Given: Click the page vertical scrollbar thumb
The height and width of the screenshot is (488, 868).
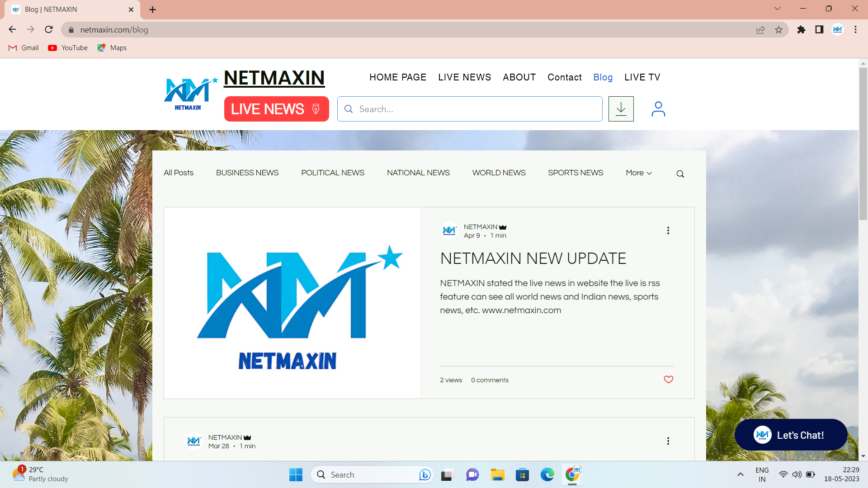Looking at the screenshot, I should [x=863, y=144].
